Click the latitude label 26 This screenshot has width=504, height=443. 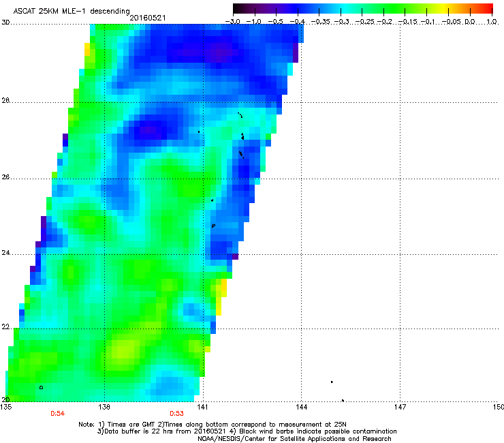click(x=5, y=177)
